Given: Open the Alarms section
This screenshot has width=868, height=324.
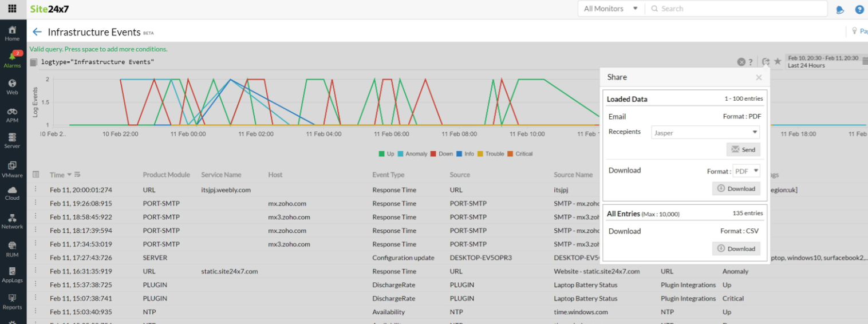Looking at the screenshot, I should [12, 60].
